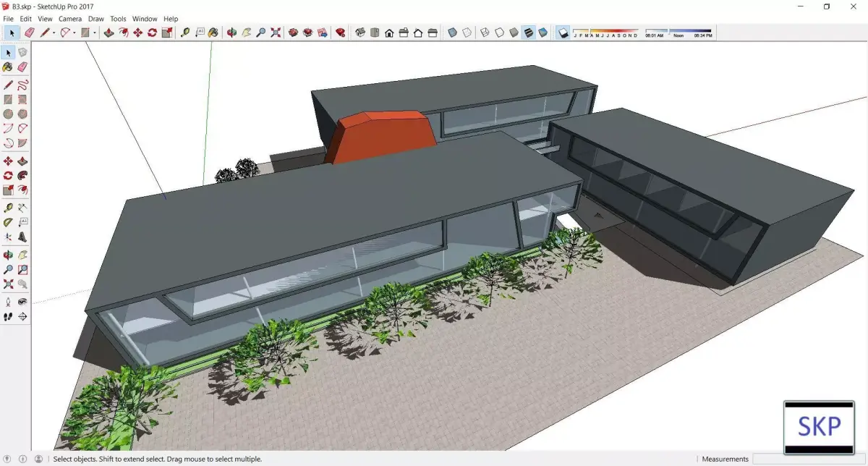Screen dimensions: 868x466
Task: Switch to the Top view
Action: 375,33
